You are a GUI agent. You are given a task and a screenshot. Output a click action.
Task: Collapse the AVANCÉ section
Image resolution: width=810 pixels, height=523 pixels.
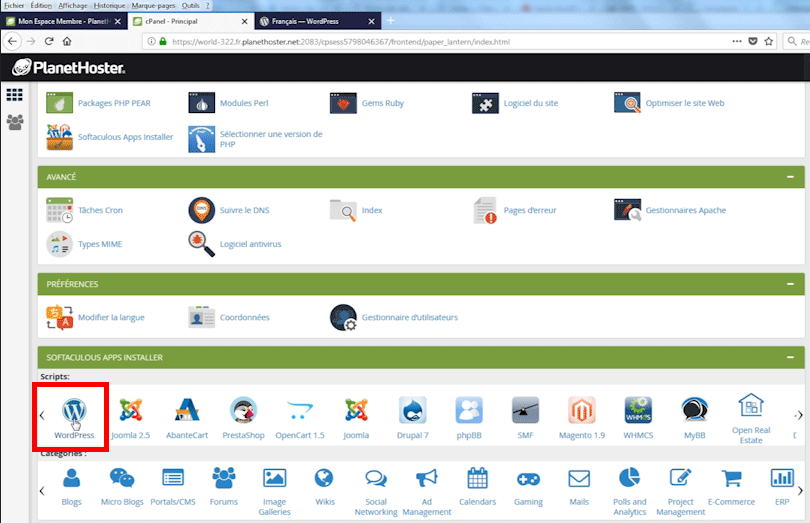click(790, 177)
